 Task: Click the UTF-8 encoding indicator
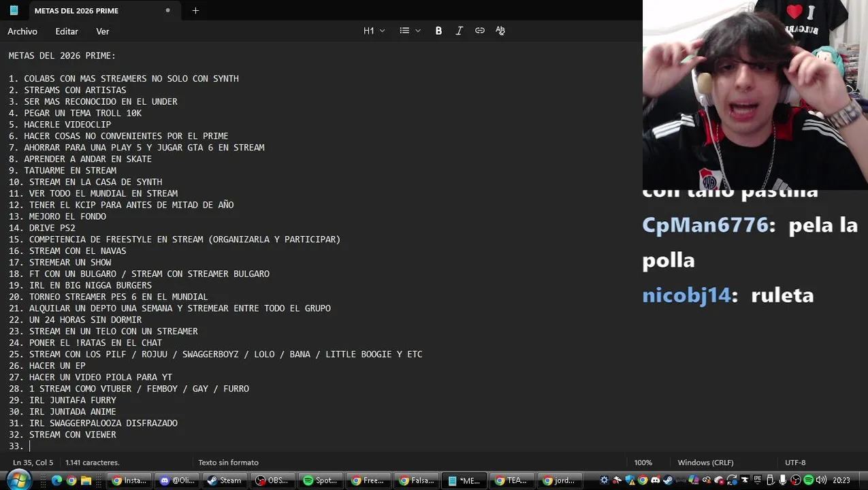click(x=795, y=463)
